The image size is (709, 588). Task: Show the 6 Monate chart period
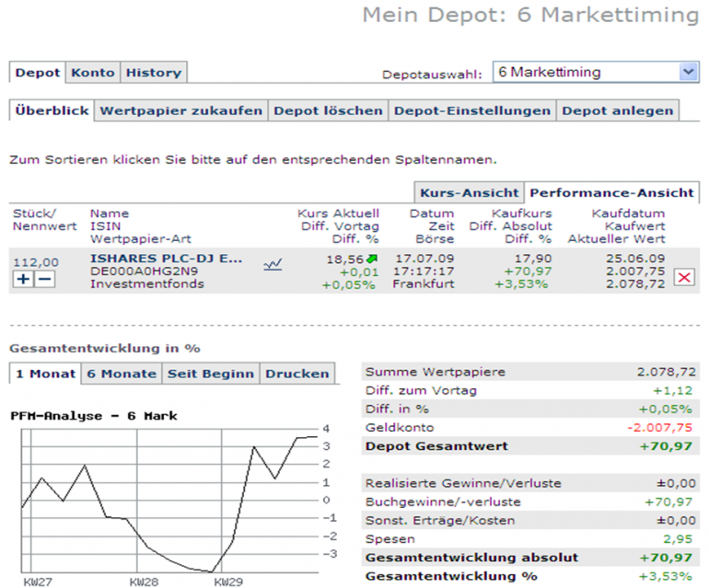(122, 374)
